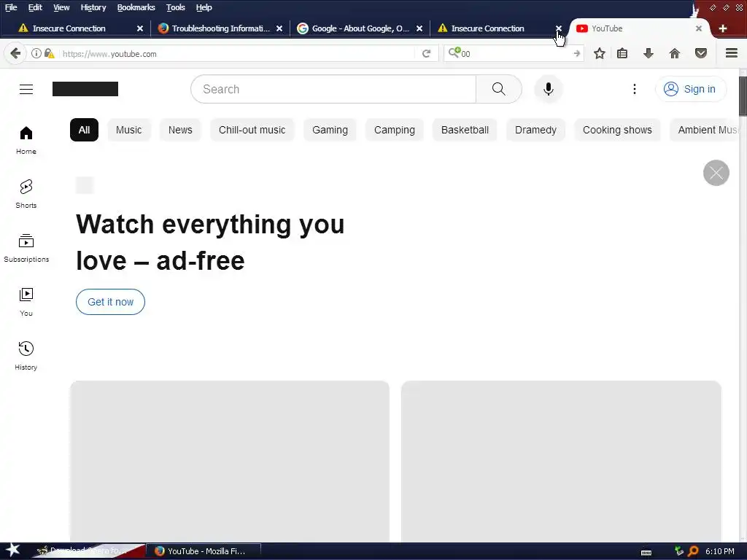The width and height of the screenshot is (747, 560).
Task: Open the downloads arrow icon
Action: click(648, 53)
